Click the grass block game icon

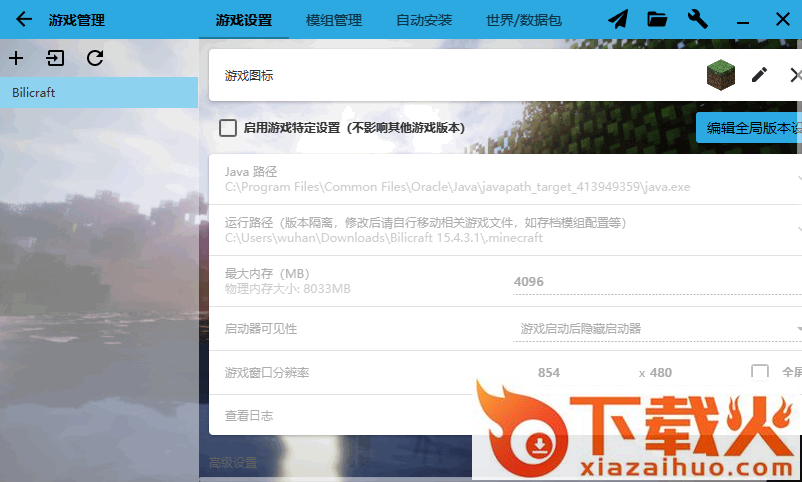click(x=720, y=75)
